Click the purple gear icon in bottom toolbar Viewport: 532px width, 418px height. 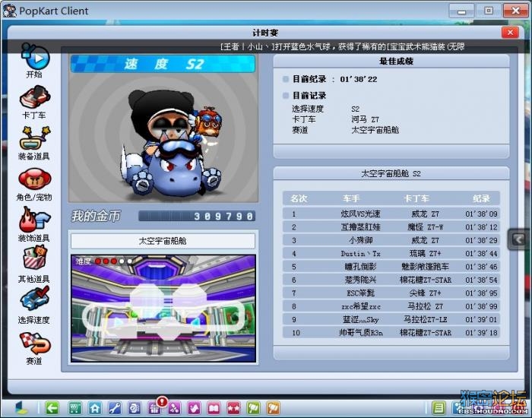tap(135, 407)
